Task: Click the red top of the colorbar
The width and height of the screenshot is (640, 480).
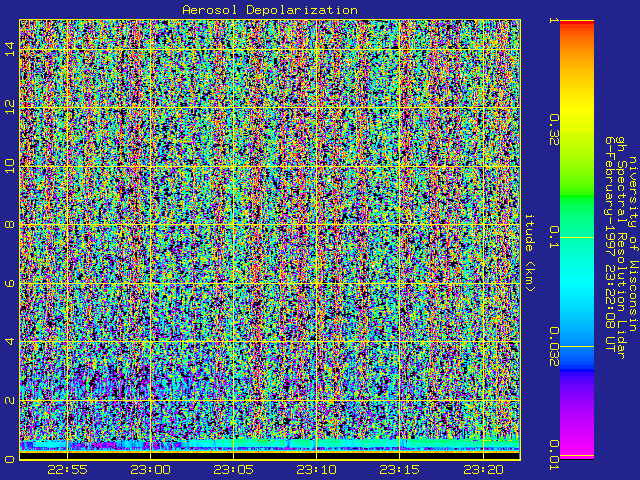Action: point(577,24)
